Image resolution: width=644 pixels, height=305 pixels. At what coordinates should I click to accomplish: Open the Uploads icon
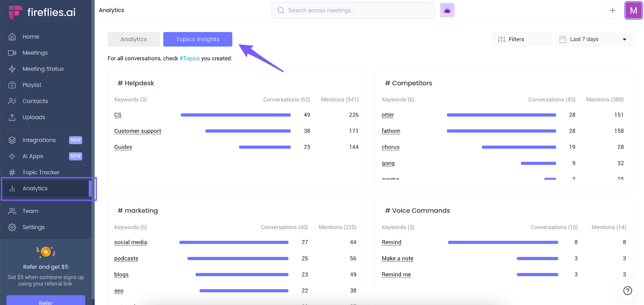(12, 117)
